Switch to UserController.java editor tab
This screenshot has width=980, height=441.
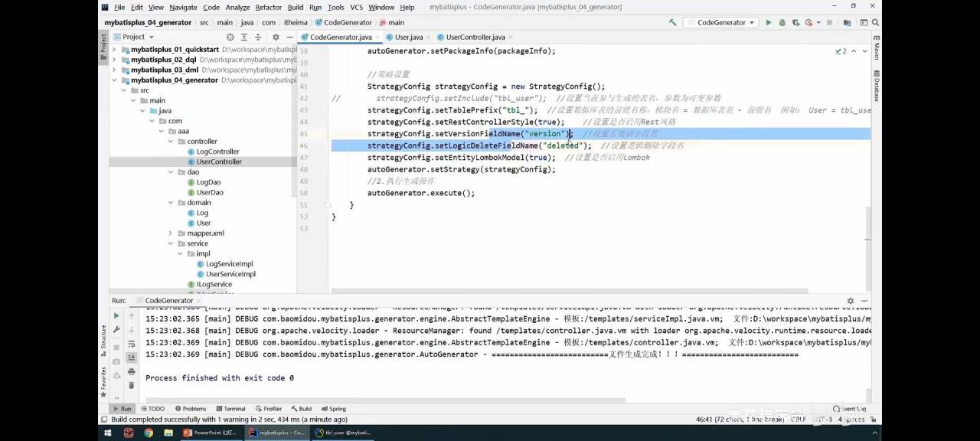(x=475, y=37)
